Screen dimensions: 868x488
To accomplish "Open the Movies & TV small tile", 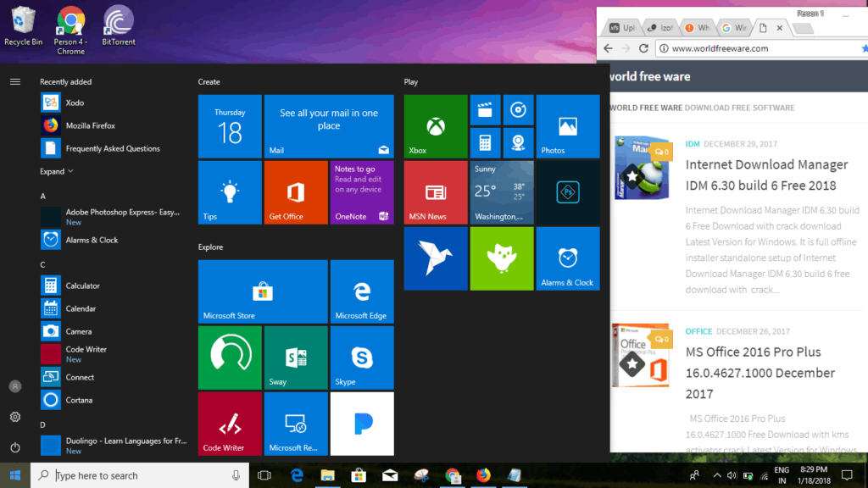I will [x=485, y=109].
